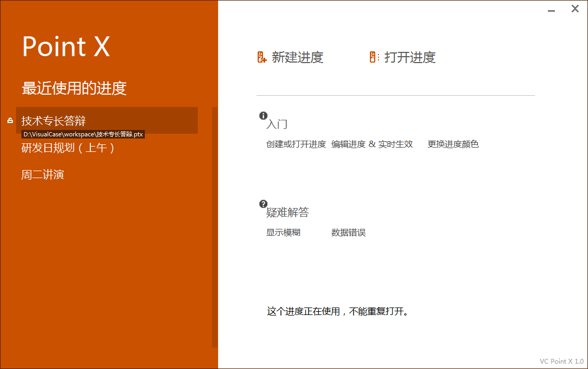Minimize the Point X window

point(552,9)
